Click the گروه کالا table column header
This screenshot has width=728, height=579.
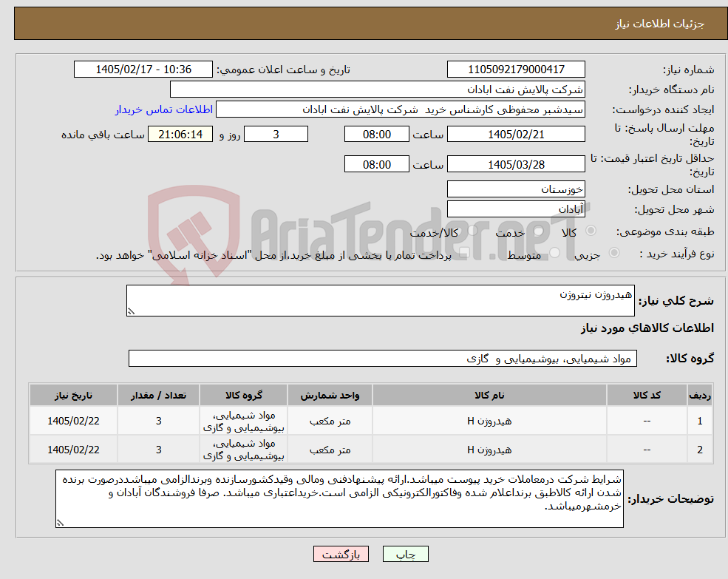point(244,395)
